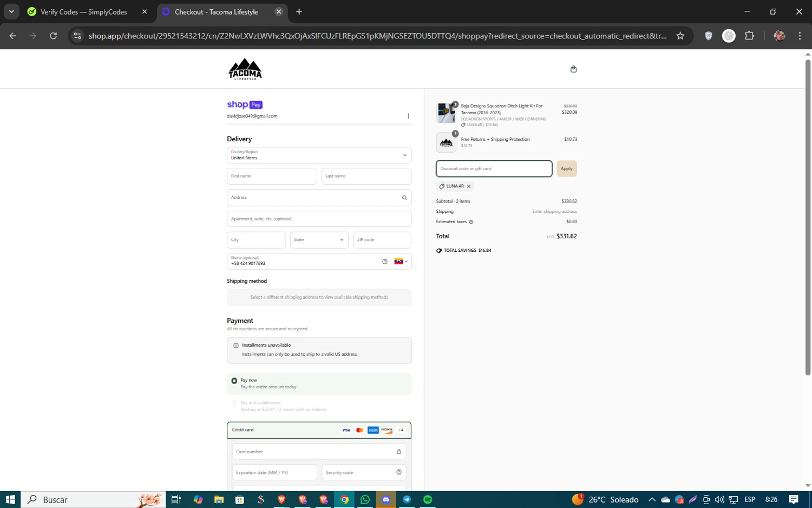Click the First name field

coord(272,176)
